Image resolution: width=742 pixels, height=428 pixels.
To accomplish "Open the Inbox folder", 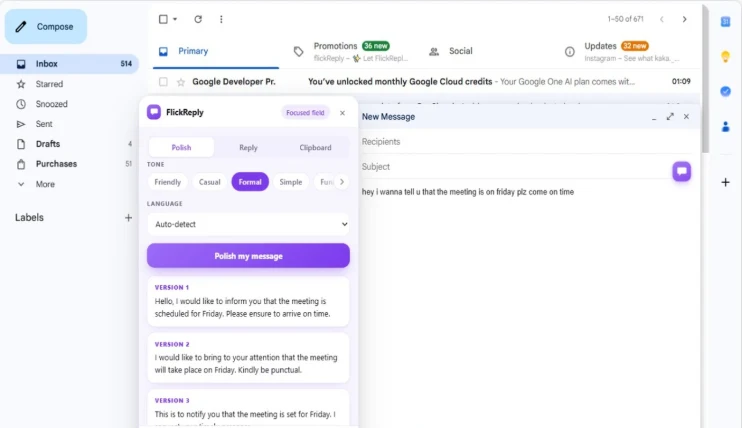I will click(69, 63).
